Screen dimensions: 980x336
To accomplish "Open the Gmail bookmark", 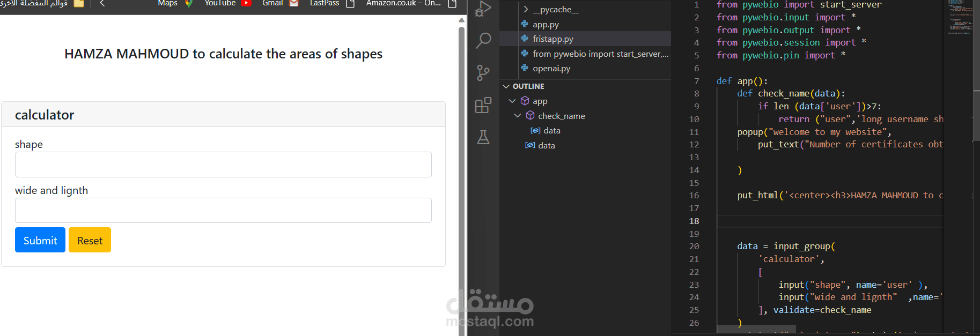I will click(x=272, y=3).
